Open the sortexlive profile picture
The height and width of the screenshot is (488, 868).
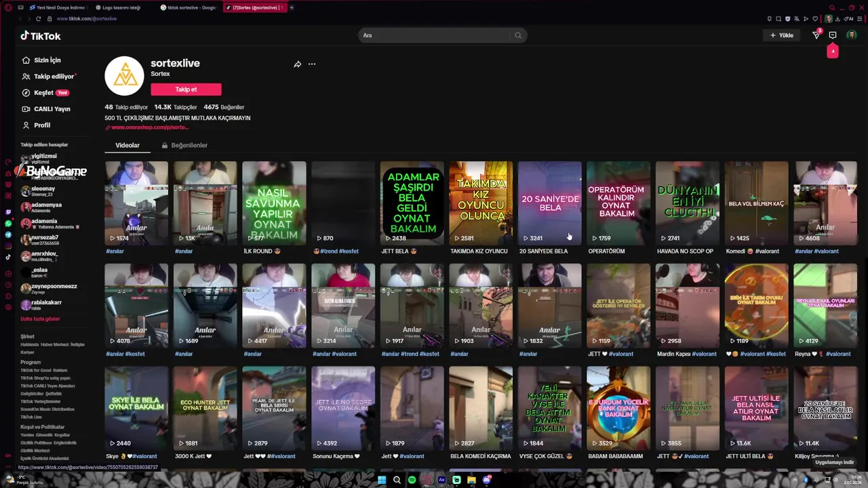pyautogui.click(x=125, y=76)
